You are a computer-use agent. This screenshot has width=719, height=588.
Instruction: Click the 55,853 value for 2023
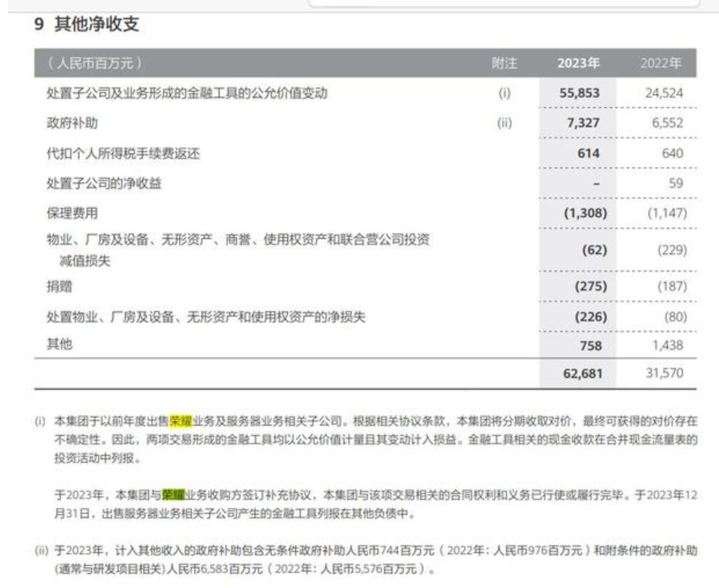tap(579, 93)
